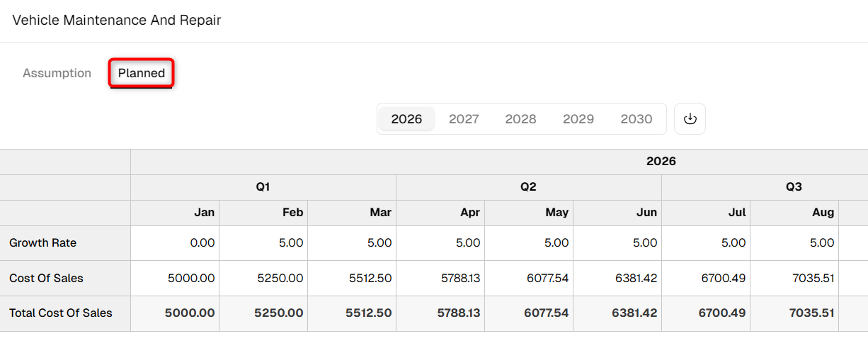Choose year 2028
This screenshot has width=868, height=353.
520,119
